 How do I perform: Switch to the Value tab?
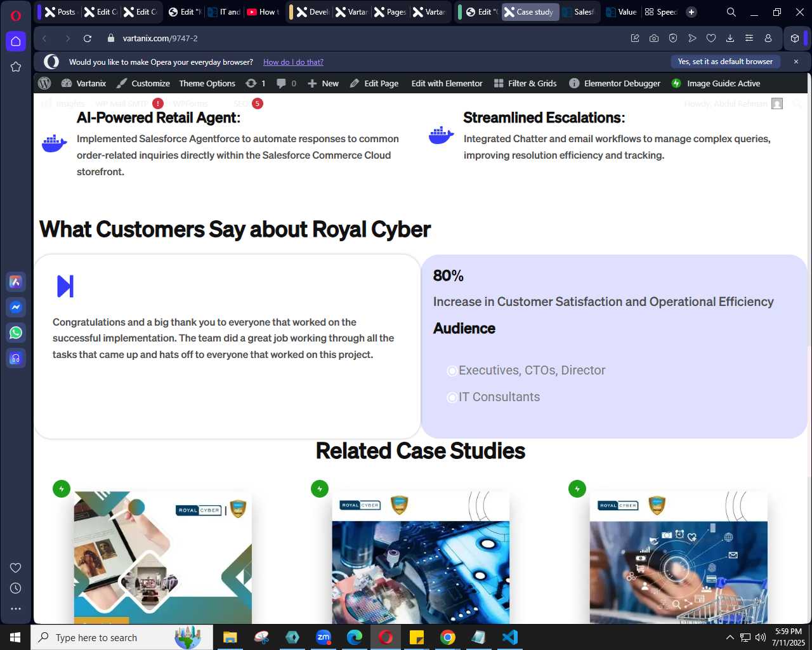click(x=620, y=12)
